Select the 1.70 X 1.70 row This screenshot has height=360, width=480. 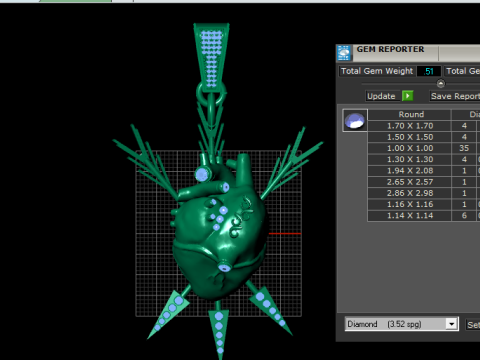coord(424,126)
